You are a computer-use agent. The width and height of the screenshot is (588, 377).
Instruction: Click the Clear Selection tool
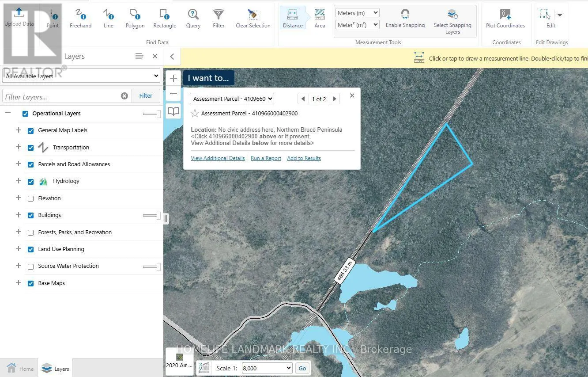(x=253, y=19)
